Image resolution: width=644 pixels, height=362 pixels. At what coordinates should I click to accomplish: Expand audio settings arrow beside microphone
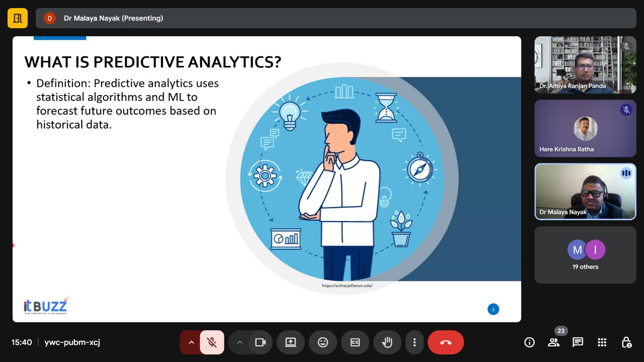(x=191, y=342)
